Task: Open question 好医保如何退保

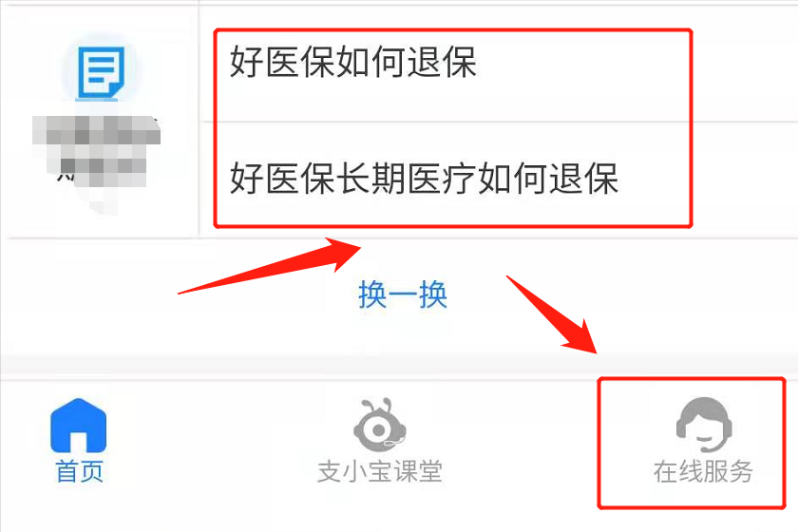Action: [x=353, y=62]
